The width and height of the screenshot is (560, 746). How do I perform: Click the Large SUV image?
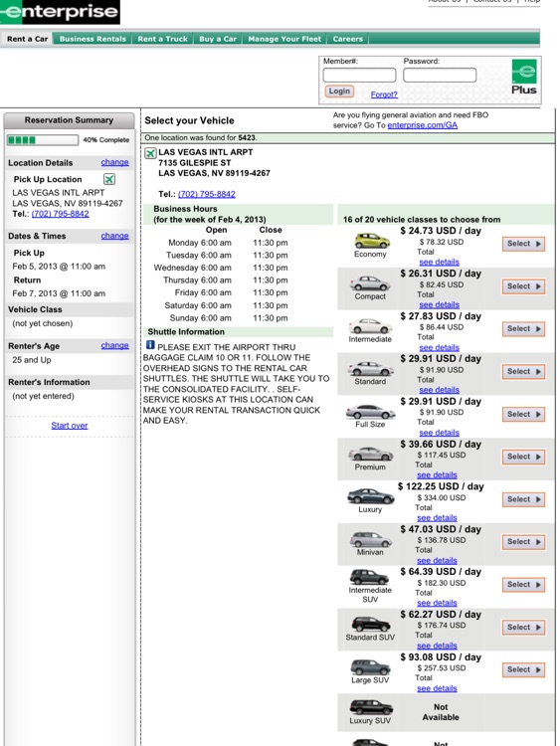tap(370, 667)
